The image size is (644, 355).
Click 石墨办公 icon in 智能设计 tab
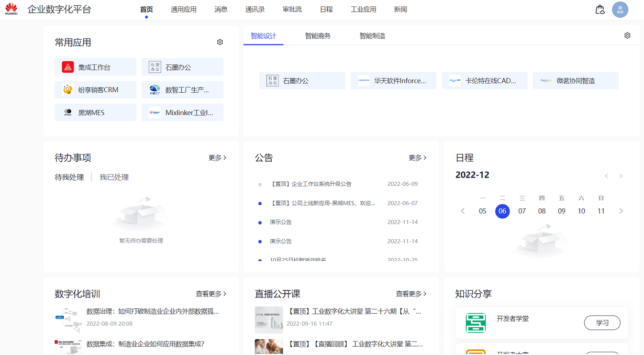pyautogui.click(x=272, y=81)
